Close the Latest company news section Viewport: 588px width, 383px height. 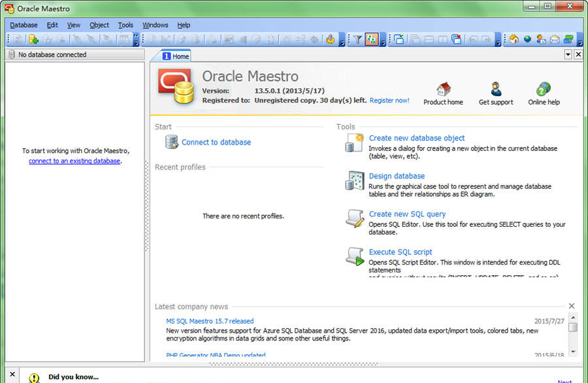coord(572,306)
